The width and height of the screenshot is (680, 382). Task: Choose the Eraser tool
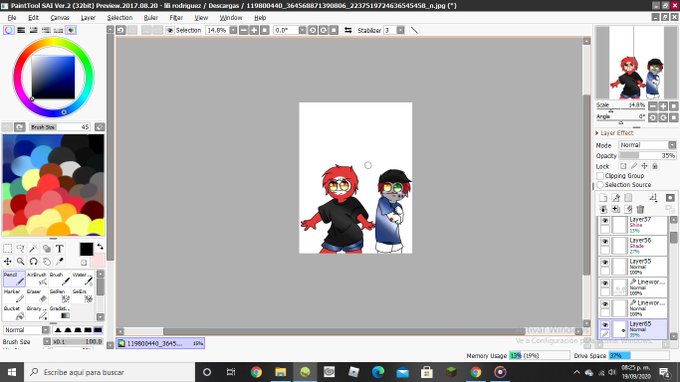pos(36,296)
